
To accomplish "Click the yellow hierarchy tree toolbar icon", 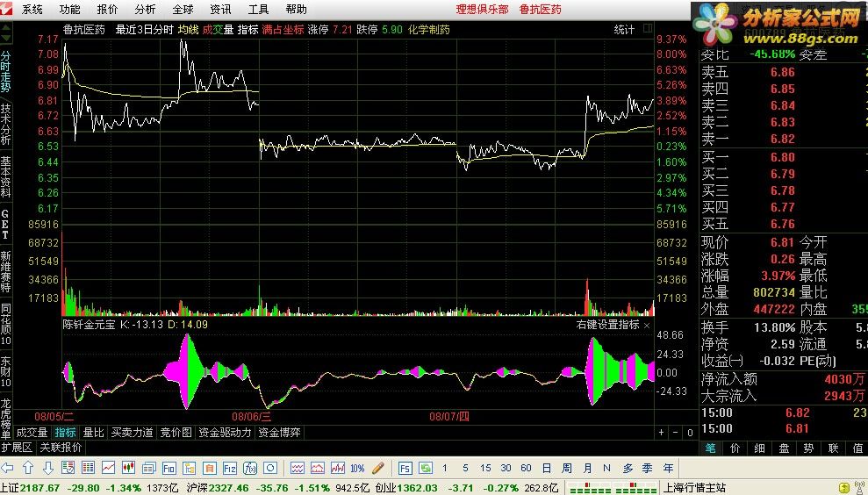I will pyautogui.click(x=190, y=468).
